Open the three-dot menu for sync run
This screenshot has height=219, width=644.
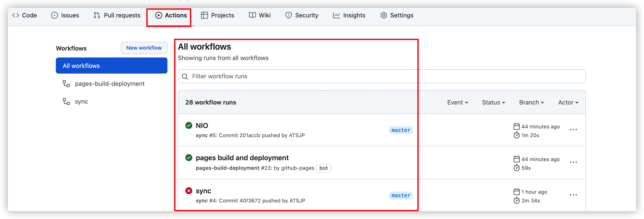pos(573,195)
